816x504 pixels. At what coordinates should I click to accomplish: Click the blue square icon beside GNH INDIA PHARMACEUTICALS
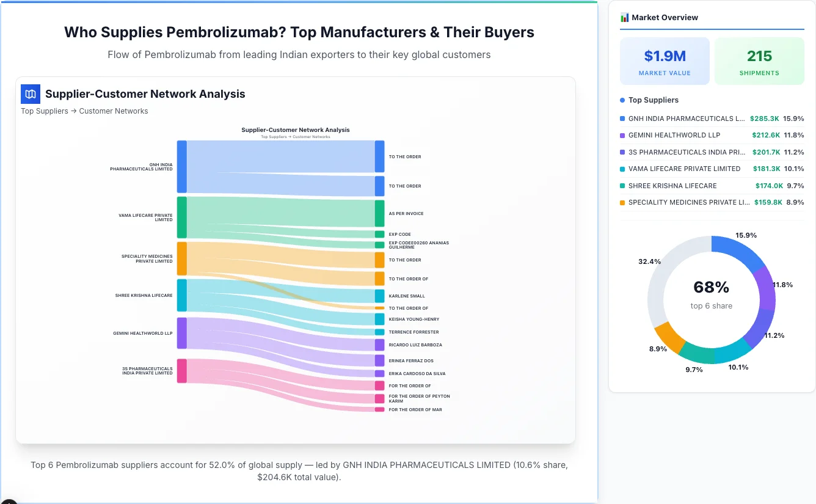tap(622, 119)
